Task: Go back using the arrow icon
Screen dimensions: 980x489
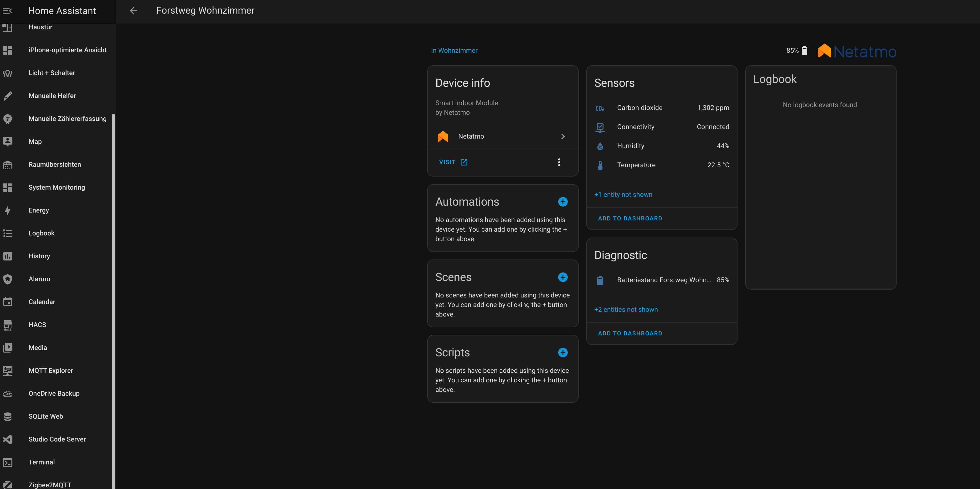Action: (x=134, y=11)
